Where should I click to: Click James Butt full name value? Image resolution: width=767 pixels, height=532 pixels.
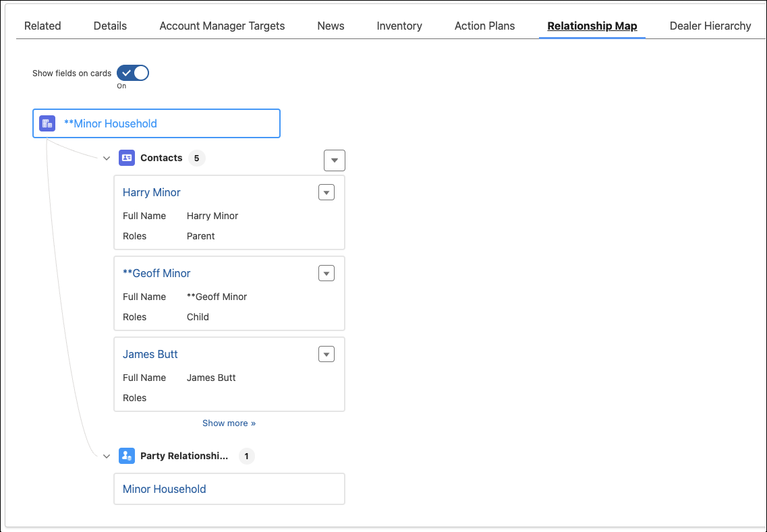click(x=211, y=378)
